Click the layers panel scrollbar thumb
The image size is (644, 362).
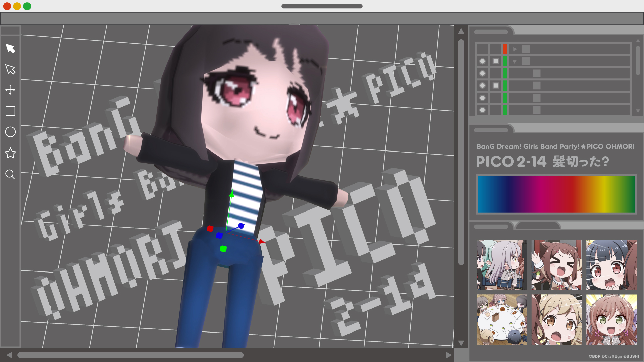(638, 60)
